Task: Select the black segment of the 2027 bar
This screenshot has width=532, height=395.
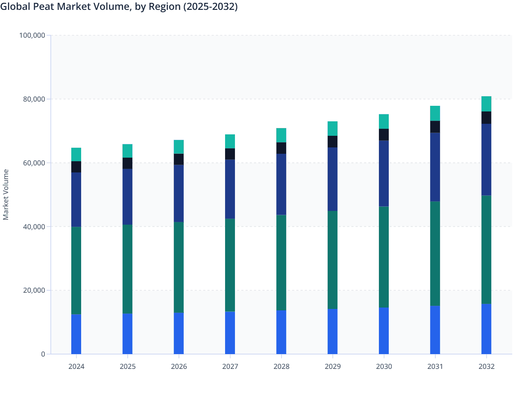Action: 230,155
